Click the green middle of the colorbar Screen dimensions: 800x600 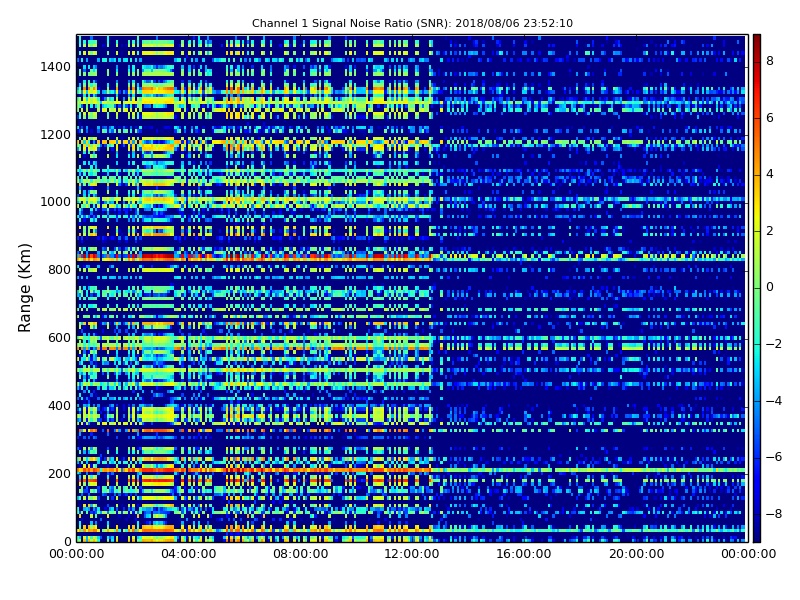757,288
